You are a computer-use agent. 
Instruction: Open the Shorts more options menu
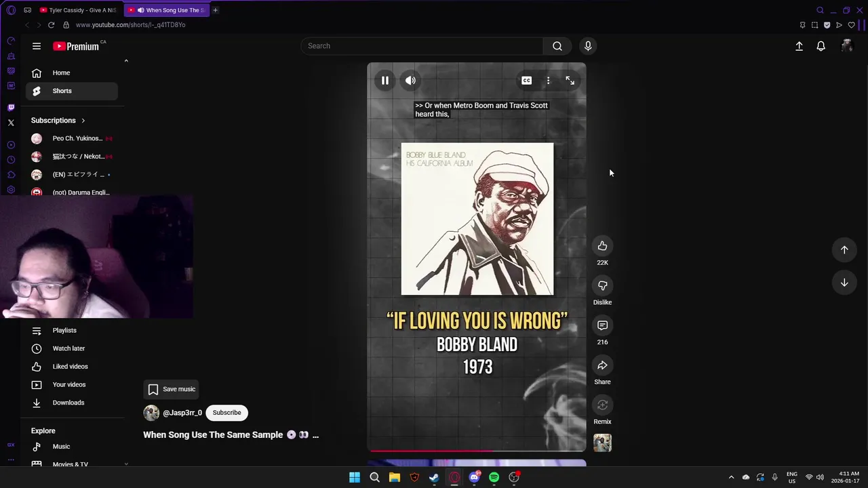click(x=548, y=81)
